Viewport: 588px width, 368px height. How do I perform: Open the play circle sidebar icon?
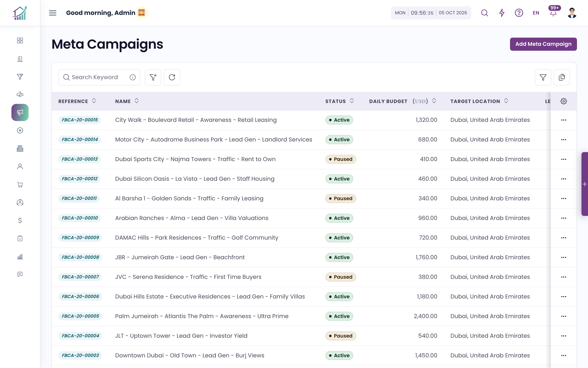[x=20, y=130]
